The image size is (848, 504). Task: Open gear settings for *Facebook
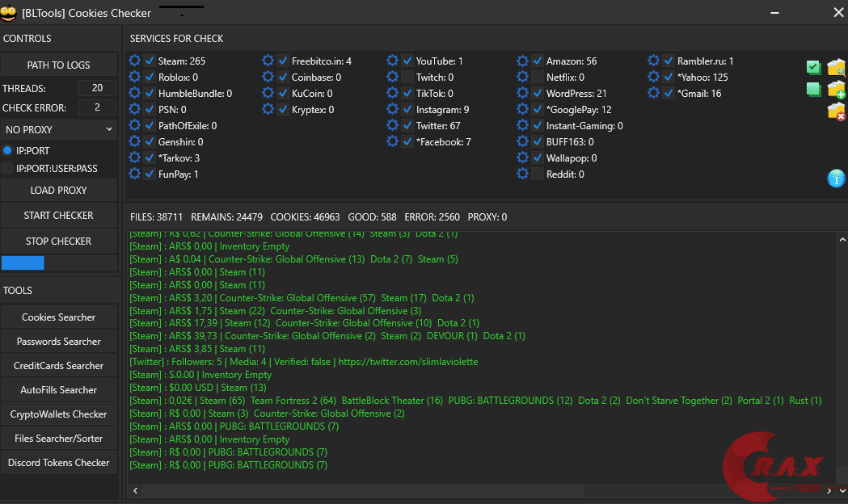pyautogui.click(x=393, y=141)
